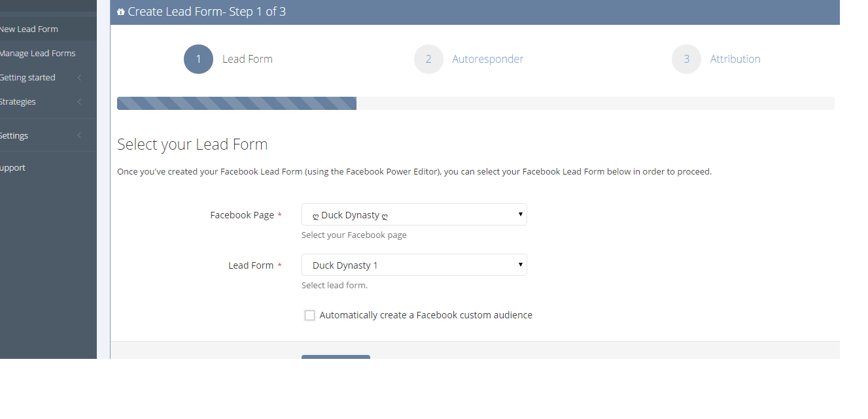
Task: Open the Lead Form dropdown
Action: coord(414,265)
